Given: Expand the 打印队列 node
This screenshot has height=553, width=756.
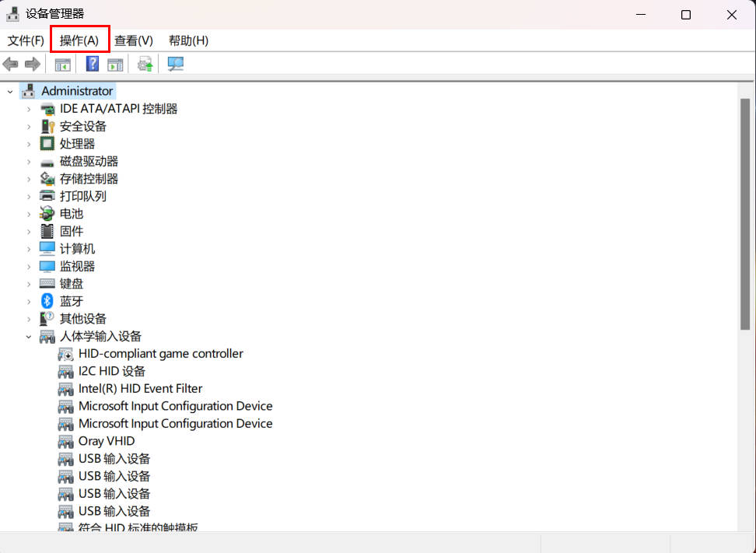Looking at the screenshot, I should (x=29, y=196).
